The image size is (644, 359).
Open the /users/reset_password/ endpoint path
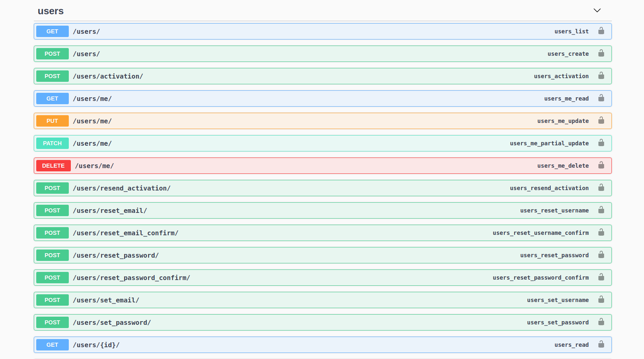click(116, 255)
